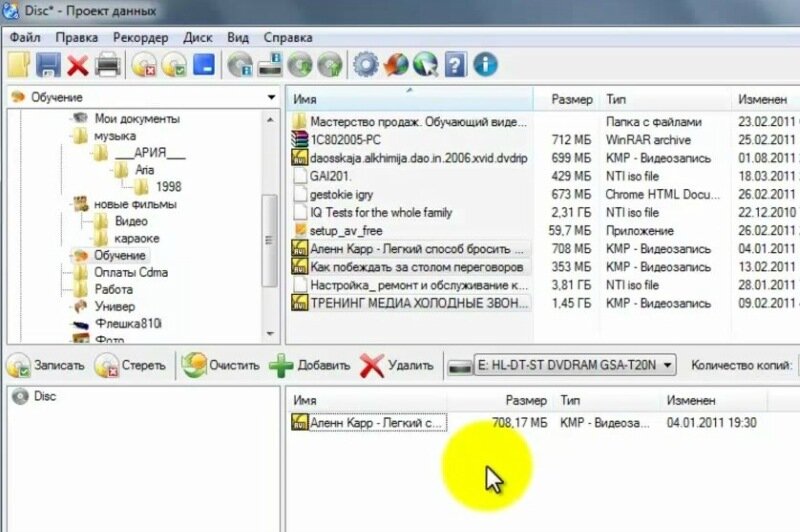The image size is (800, 532).
Task: Select the Aria folder in tree
Action: pyautogui.click(x=145, y=170)
